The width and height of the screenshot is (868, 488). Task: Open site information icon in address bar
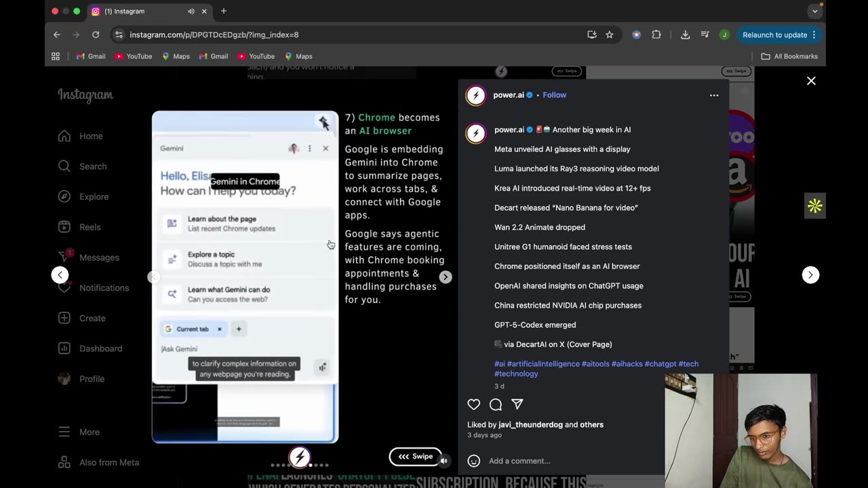pos(119,35)
